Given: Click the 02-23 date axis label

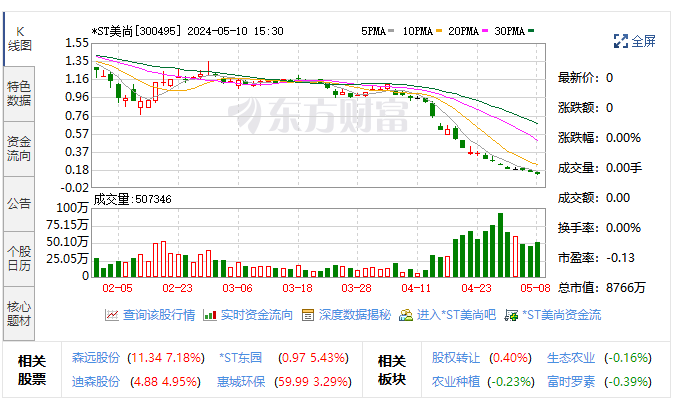Looking at the screenshot, I should coord(177,288).
